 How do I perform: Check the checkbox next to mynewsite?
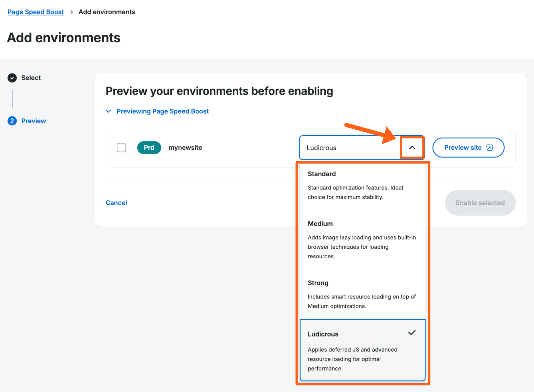tap(121, 147)
